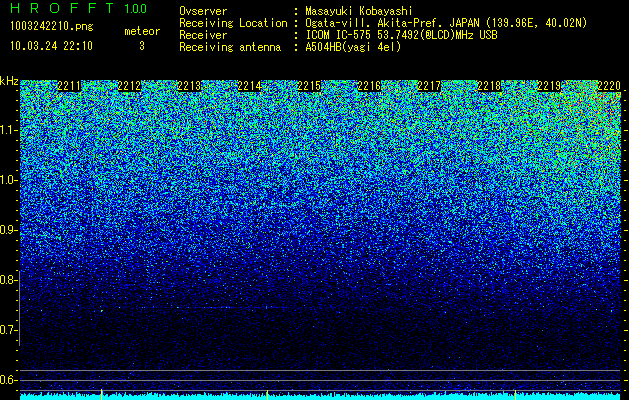Click the 'Receiver' field label
Screen dimensions: 629x400
(203, 35)
